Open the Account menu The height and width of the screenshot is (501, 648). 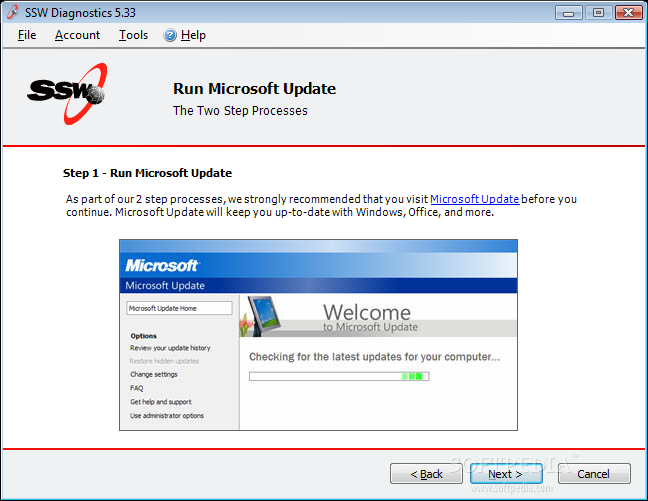click(77, 35)
